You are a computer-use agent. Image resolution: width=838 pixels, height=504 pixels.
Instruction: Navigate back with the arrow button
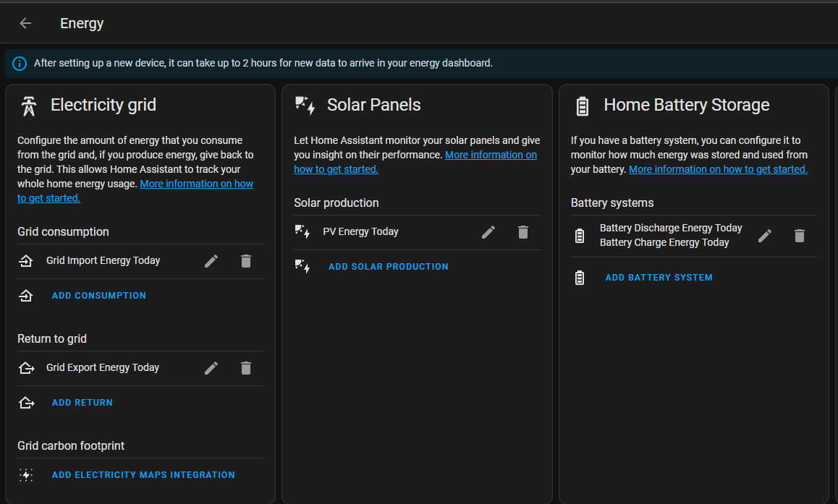[25, 22]
